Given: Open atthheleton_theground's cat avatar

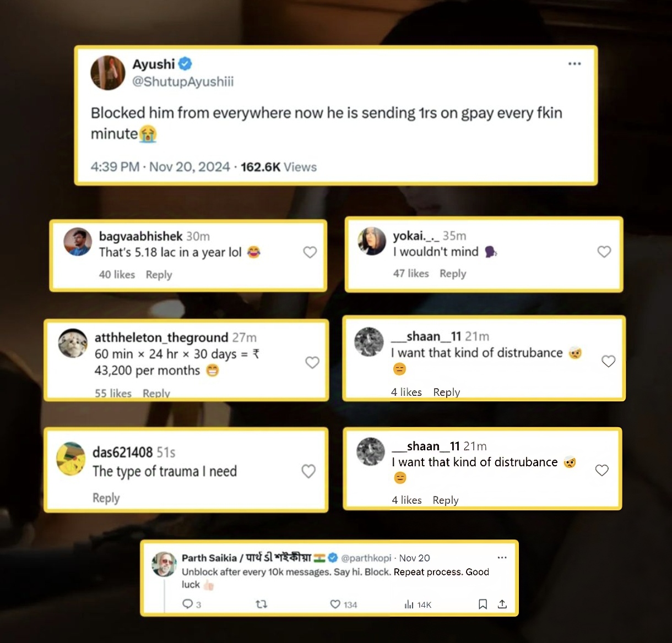Looking at the screenshot, I should coord(73,343).
